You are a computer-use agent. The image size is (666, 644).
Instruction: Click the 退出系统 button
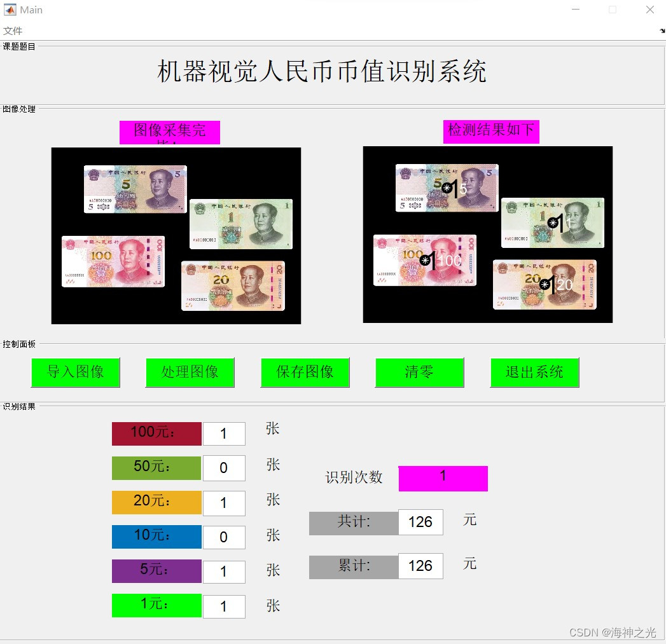535,373
